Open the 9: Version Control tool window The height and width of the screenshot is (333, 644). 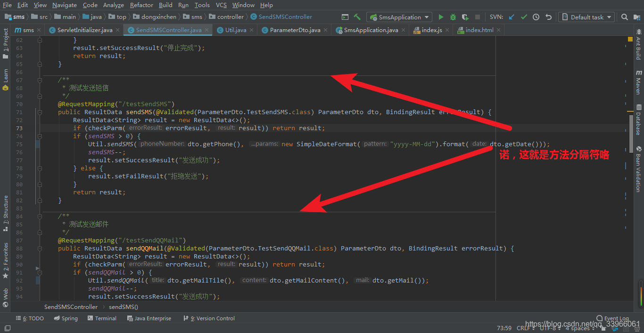click(x=209, y=318)
